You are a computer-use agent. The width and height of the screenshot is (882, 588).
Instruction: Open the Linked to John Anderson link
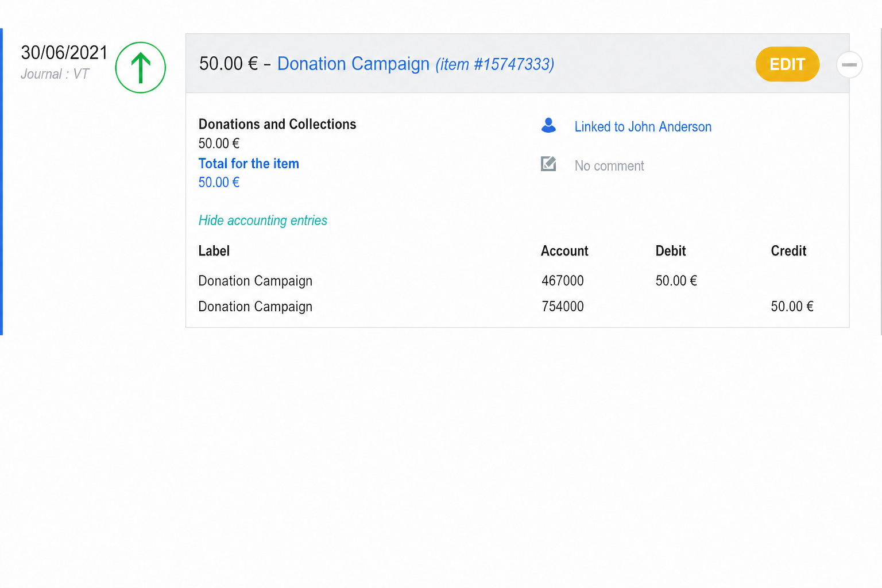643,127
